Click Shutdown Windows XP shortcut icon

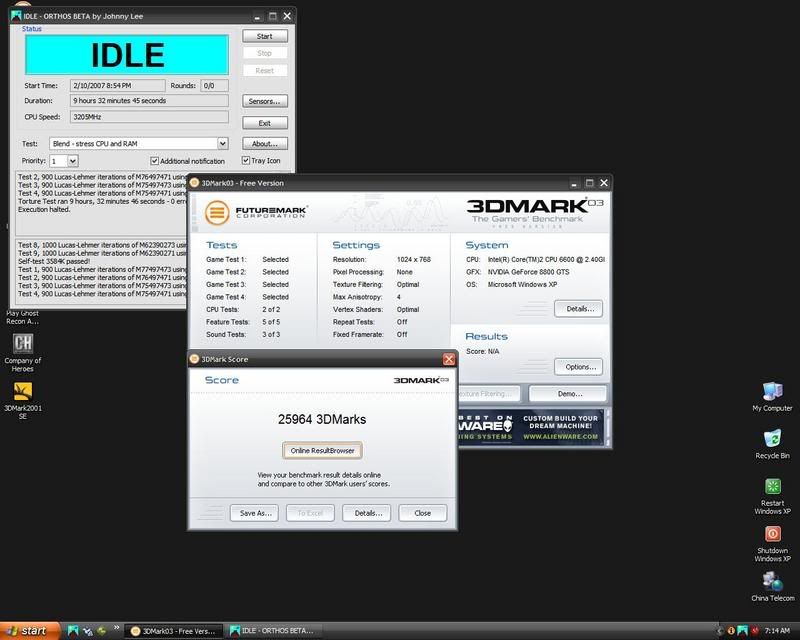coord(772,535)
